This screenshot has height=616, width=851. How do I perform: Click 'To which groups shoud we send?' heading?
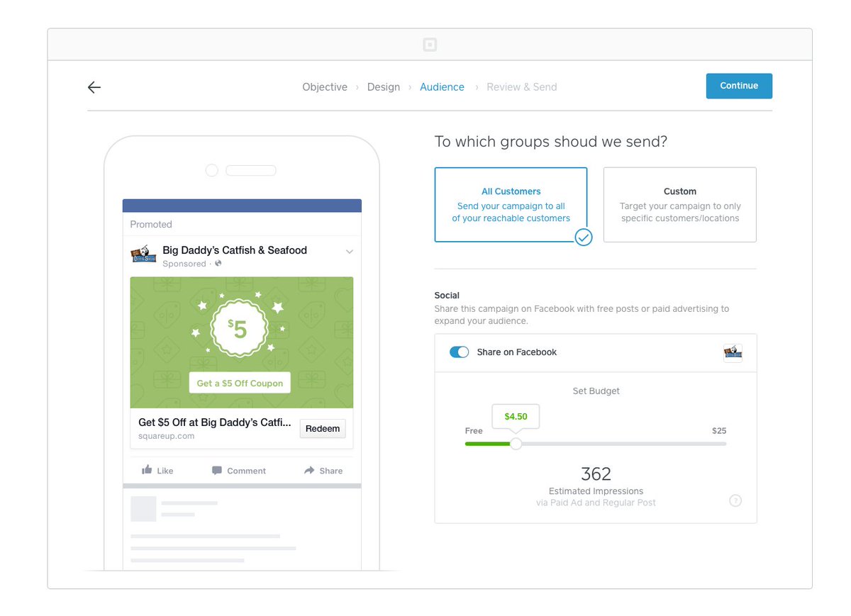pos(551,142)
